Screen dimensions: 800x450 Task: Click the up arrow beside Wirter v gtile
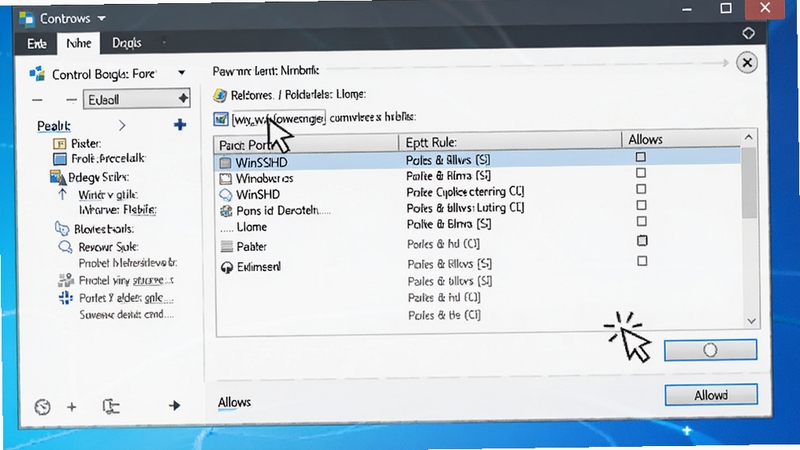(62, 194)
